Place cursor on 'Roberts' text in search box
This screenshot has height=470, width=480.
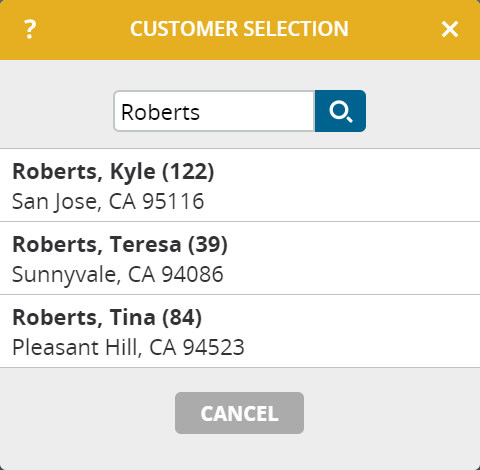click(x=160, y=112)
